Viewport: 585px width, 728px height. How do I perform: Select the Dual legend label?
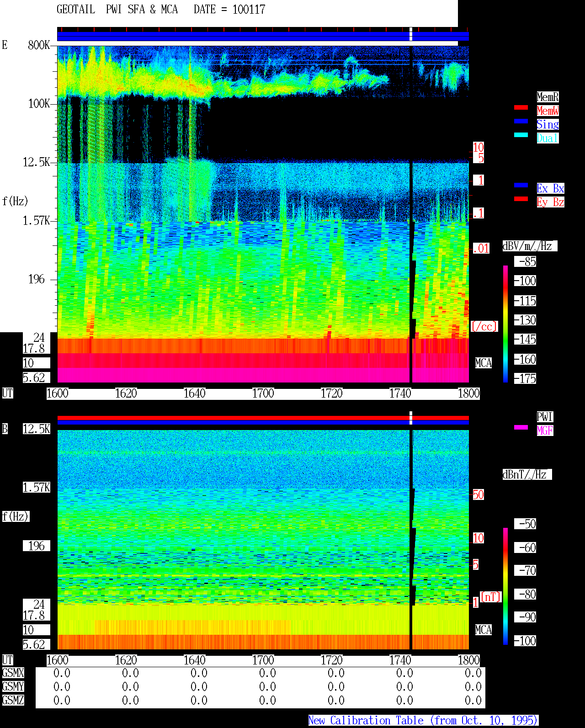548,138
